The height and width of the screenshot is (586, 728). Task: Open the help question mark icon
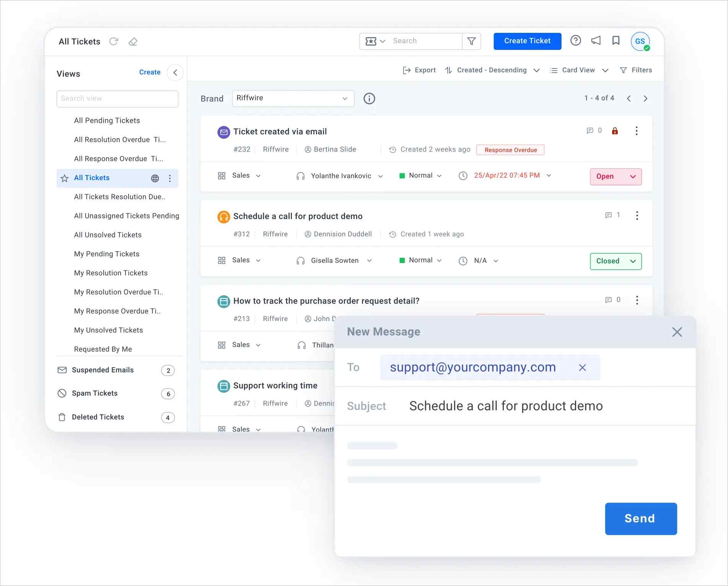coord(575,41)
